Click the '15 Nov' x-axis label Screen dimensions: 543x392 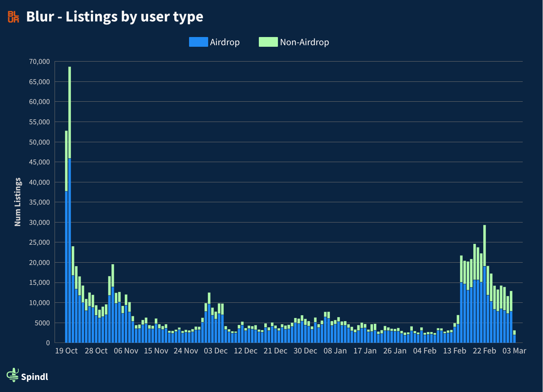tap(156, 351)
